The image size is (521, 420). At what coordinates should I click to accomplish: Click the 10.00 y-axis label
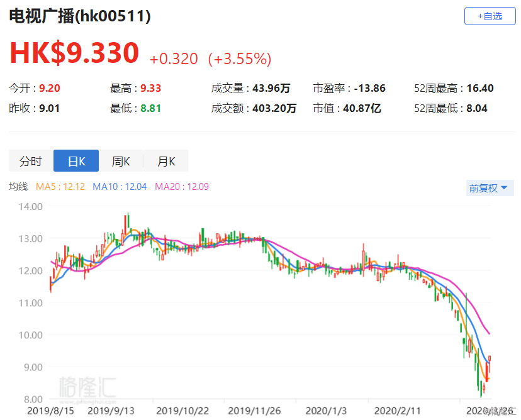click(31, 335)
